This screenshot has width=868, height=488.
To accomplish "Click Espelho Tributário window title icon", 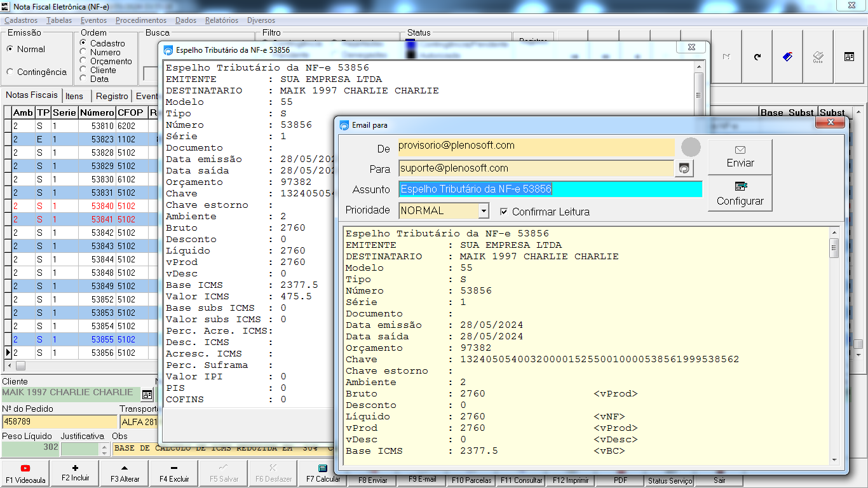I will click(x=168, y=50).
